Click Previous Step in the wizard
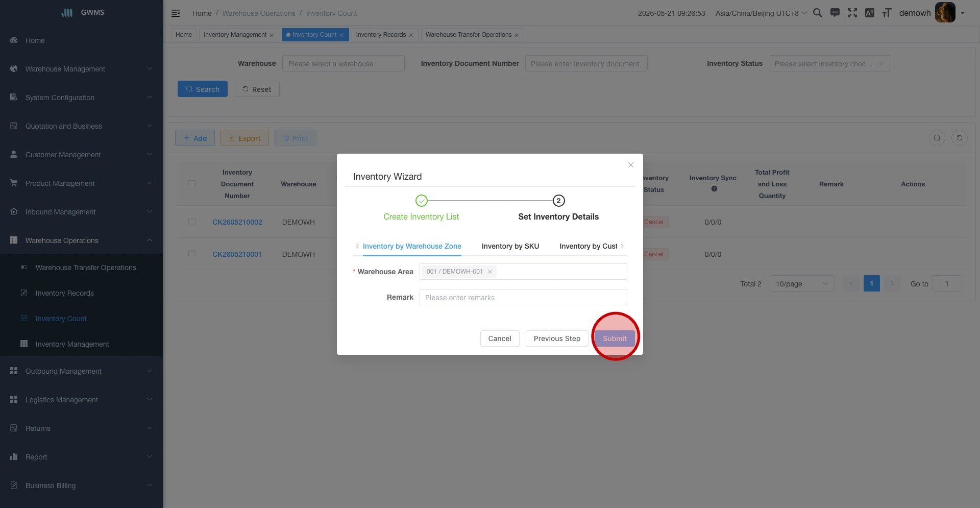 click(x=557, y=338)
